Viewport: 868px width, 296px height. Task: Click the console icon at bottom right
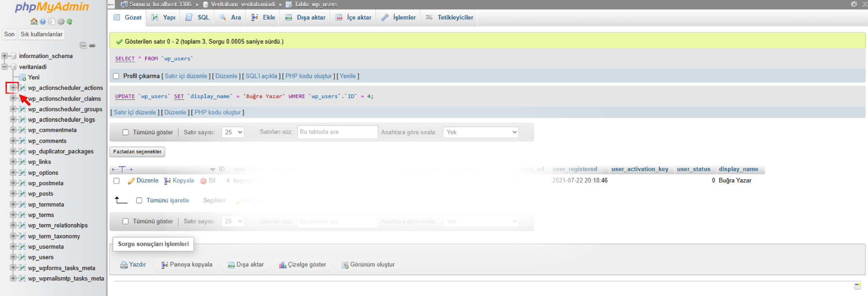(x=857, y=286)
